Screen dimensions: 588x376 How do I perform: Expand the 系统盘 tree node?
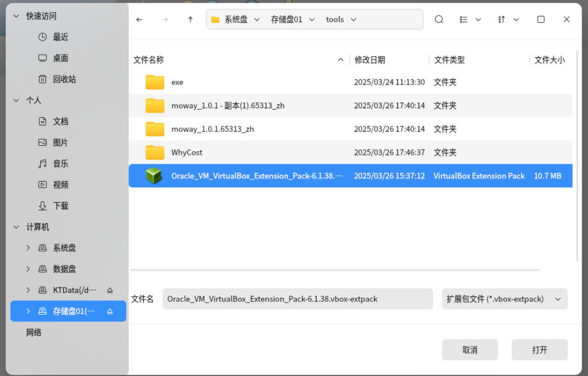click(28, 248)
